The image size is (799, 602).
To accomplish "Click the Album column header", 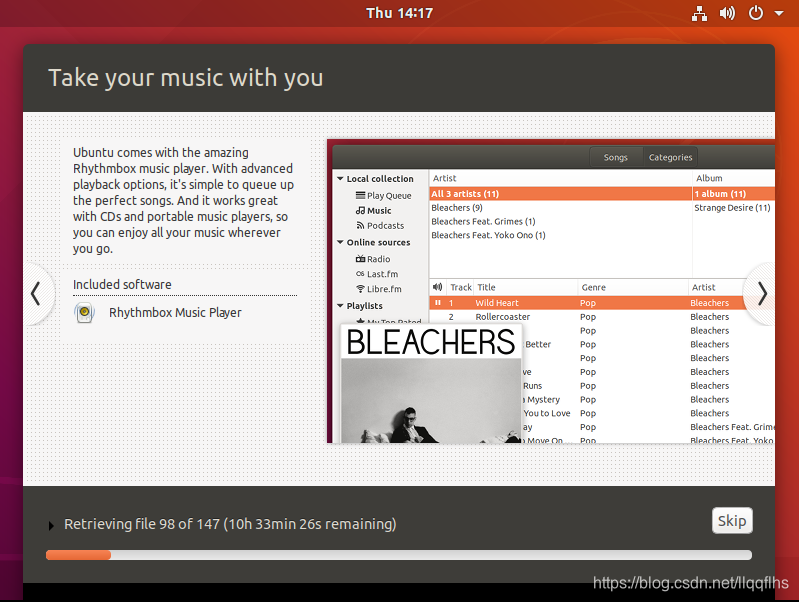I will point(734,178).
